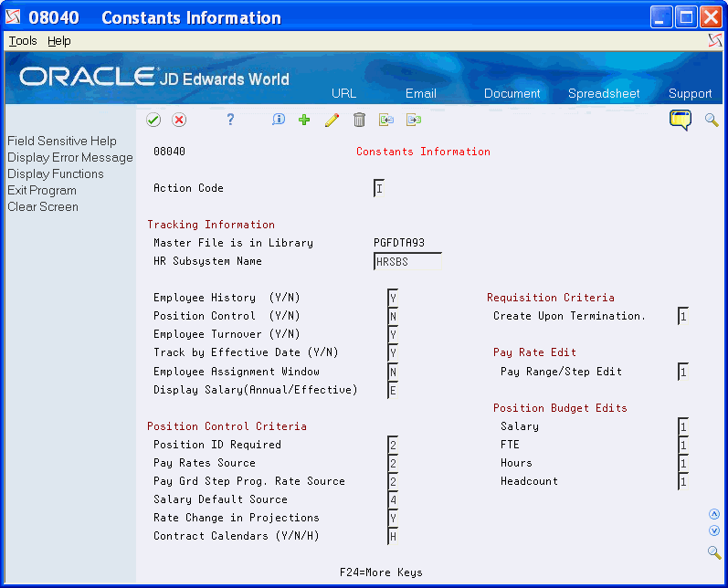Click the Position Control (Y/N) field
728x588 pixels.
pyautogui.click(x=393, y=317)
